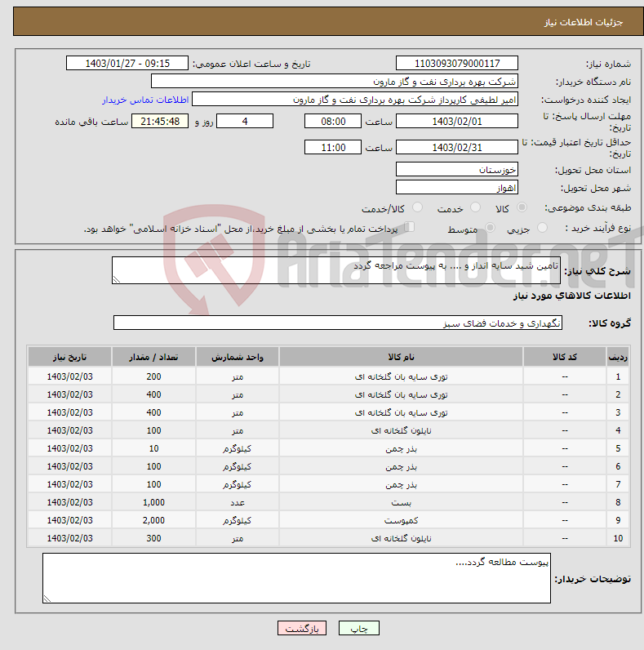Select the خدمت radio button
Viewport: 644px width, 650px height.
475,207
